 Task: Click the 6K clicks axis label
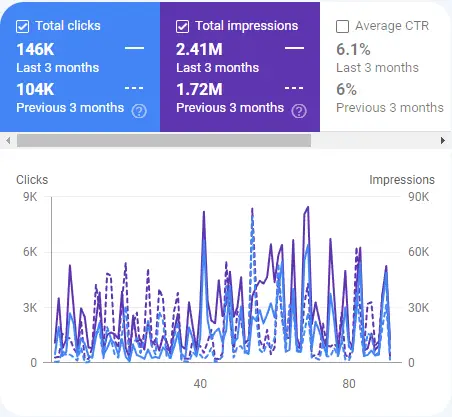pyautogui.click(x=30, y=252)
